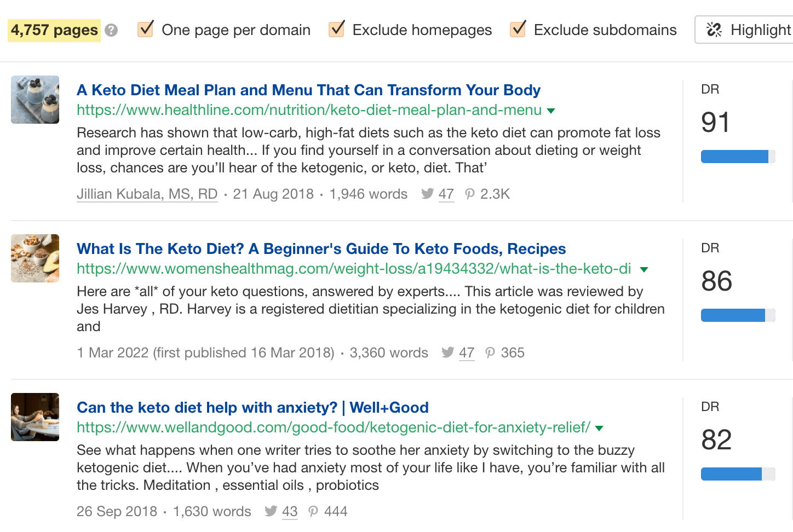Click author link Jillian Kubala, MS, RD
Screen dimensions: 793x532
(147, 194)
